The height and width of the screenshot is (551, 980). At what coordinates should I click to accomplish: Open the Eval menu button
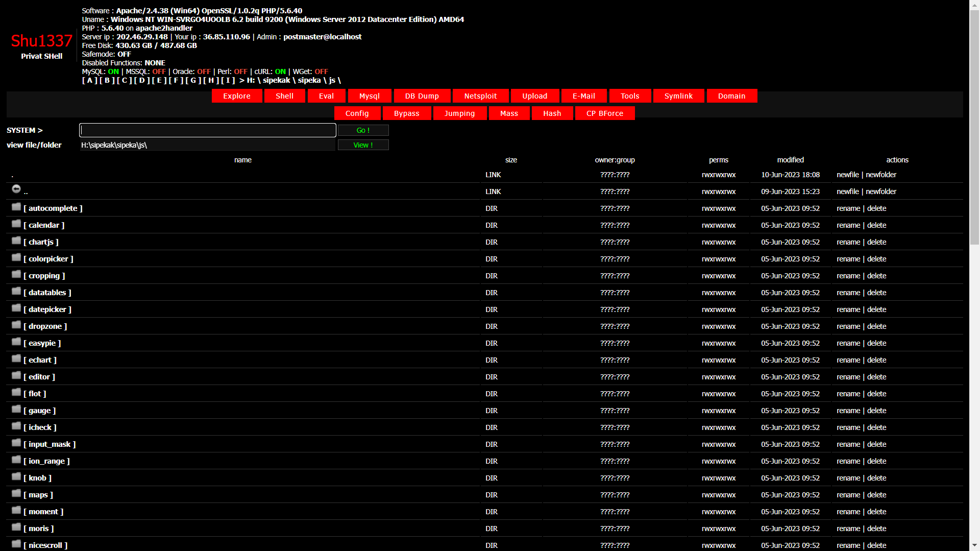327,96
